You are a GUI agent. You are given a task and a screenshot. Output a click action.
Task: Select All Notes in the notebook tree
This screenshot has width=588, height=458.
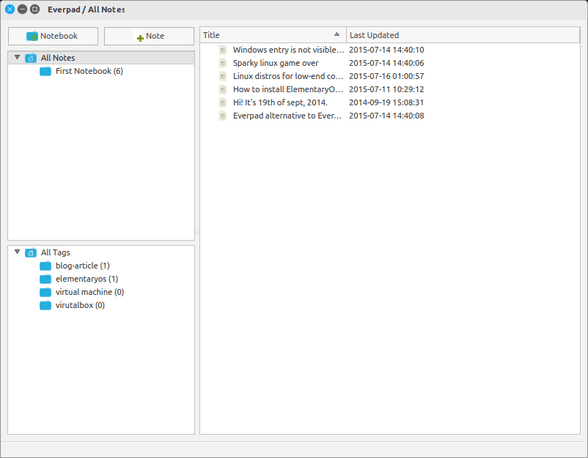click(x=58, y=58)
